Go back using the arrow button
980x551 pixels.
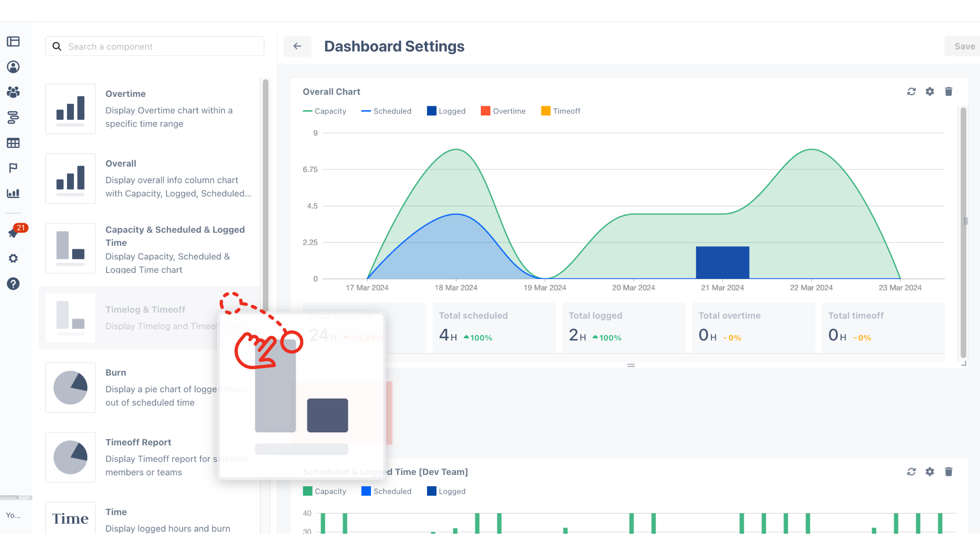[297, 46]
